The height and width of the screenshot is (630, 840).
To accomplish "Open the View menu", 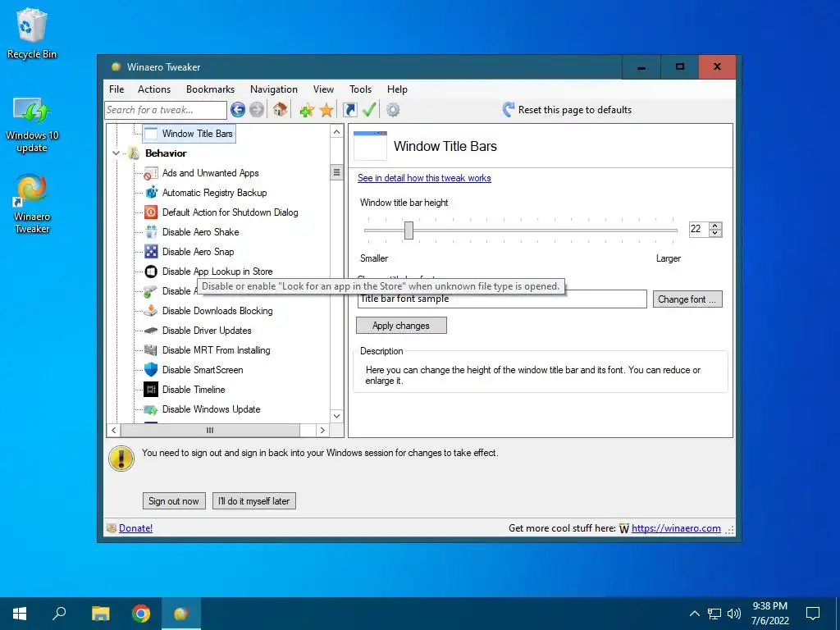I will [323, 89].
